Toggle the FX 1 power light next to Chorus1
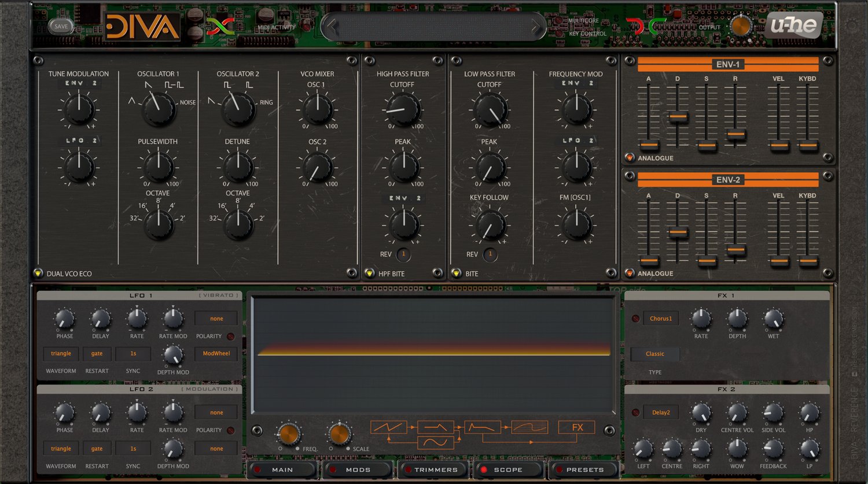Screen dimensions: 868x484 click(x=635, y=319)
